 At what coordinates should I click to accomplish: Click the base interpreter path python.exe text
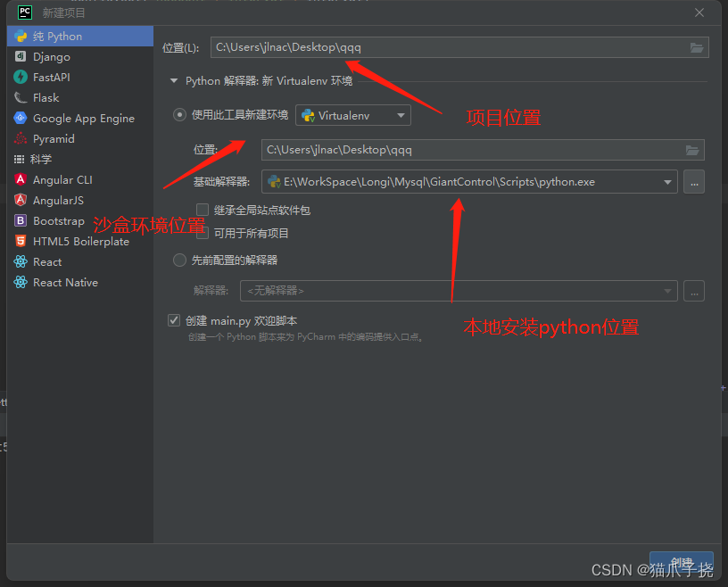click(x=439, y=182)
